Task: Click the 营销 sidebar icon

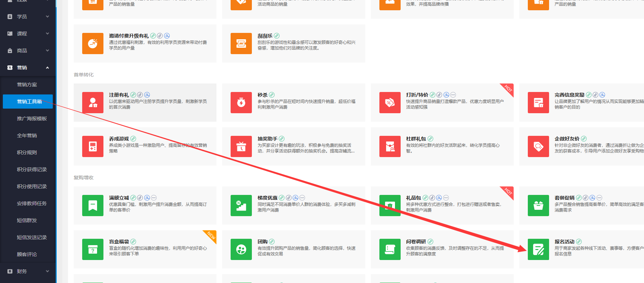Action: point(10,68)
